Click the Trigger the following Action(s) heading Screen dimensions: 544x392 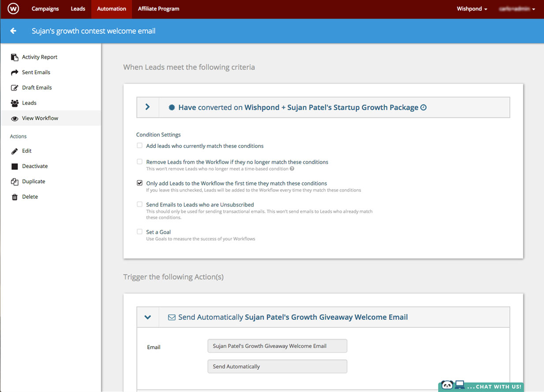pyautogui.click(x=173, y=277)
